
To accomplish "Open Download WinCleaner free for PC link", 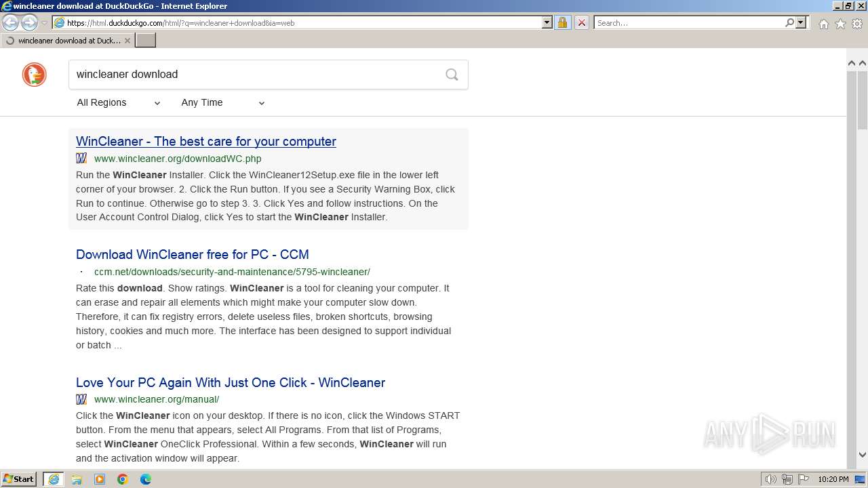I will click(193, 254).
